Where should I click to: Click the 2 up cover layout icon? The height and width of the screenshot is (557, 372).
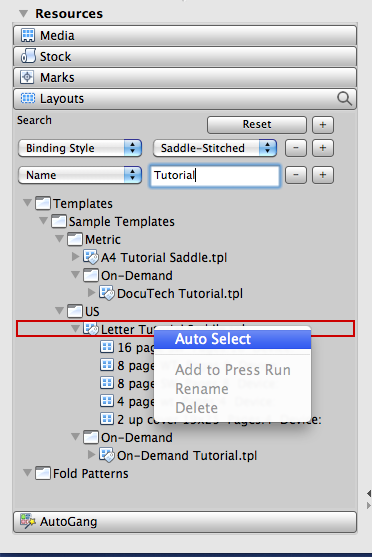click(x=107, y=419)
